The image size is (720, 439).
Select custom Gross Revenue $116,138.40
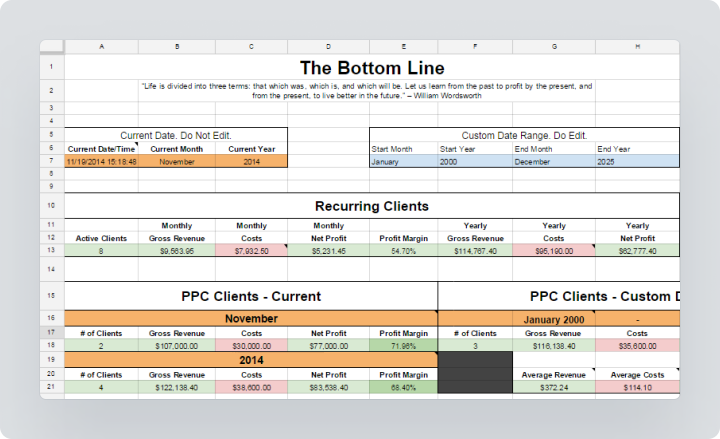pos(554,346)
